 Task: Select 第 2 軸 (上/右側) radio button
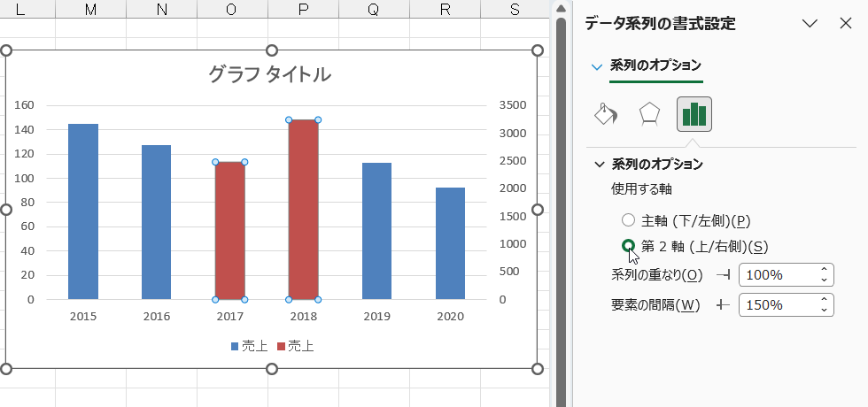click(628, 246)
